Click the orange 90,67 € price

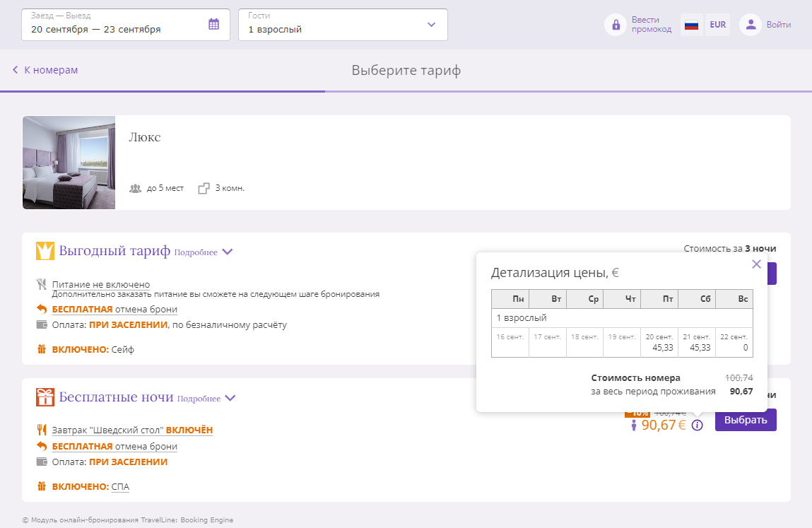click(x=664, y=426)
